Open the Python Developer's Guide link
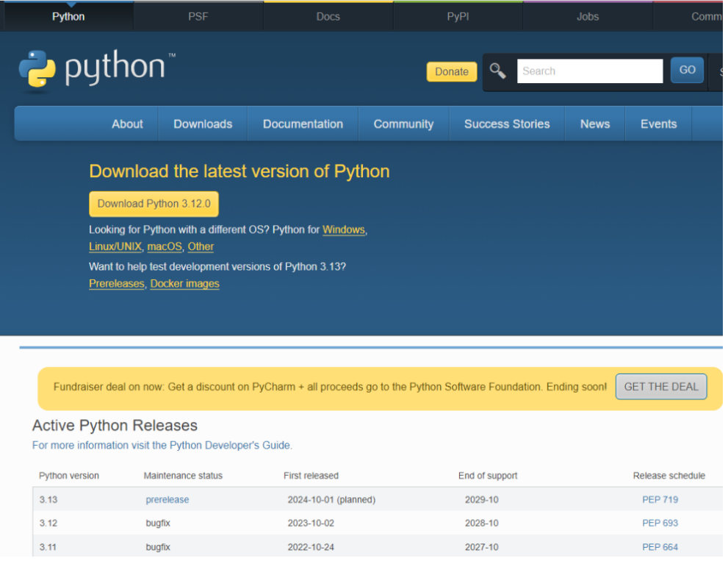This screenshot has height=561, width=728. [162, 446]
